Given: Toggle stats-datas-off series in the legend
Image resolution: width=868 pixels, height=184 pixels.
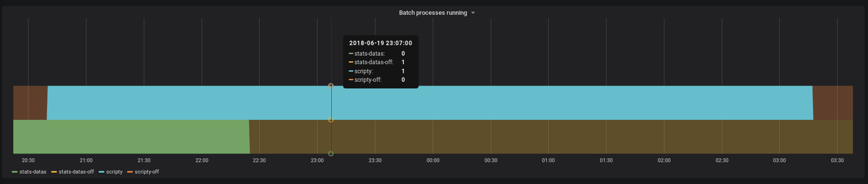Looking at the screenshot, I should pos(76,172).
